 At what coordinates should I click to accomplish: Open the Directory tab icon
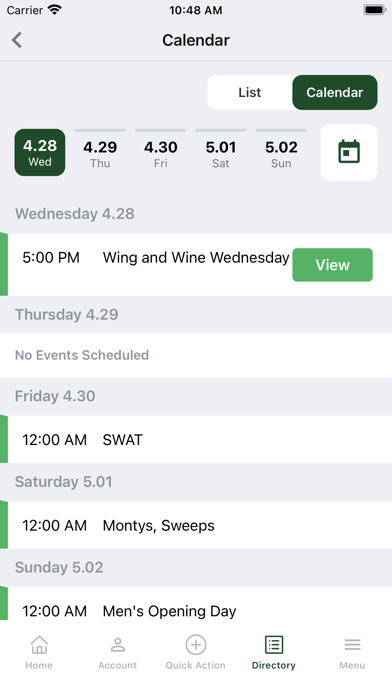274,645
